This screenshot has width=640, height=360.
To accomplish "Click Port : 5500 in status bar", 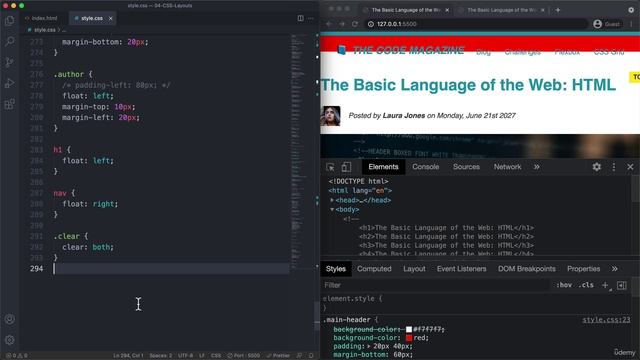I will [x=243, y=356].
